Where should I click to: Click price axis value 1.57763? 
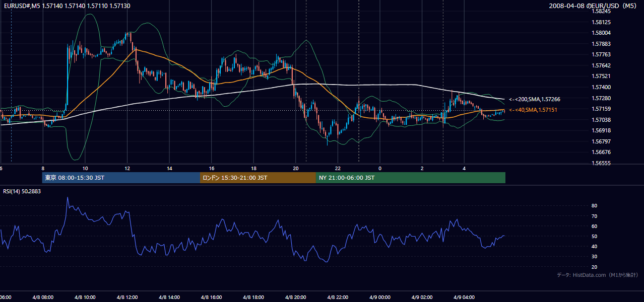coord(601,55)
